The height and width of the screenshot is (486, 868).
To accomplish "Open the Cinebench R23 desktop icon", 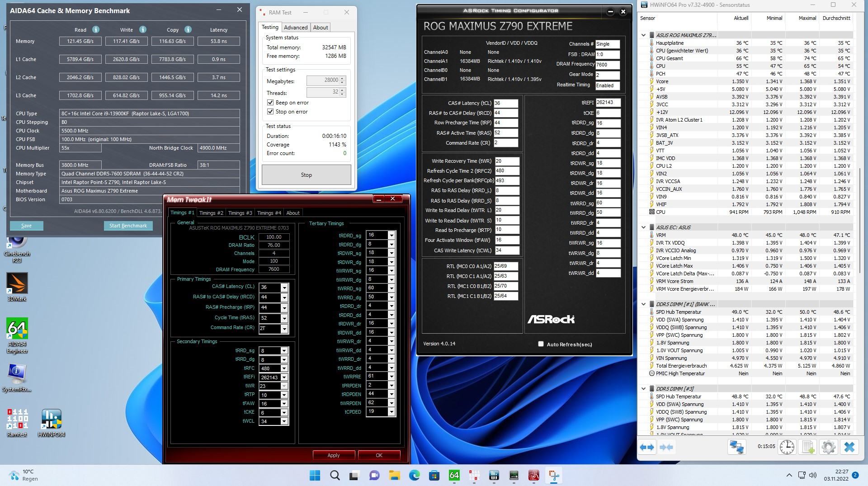I will [x=17, y=249].
